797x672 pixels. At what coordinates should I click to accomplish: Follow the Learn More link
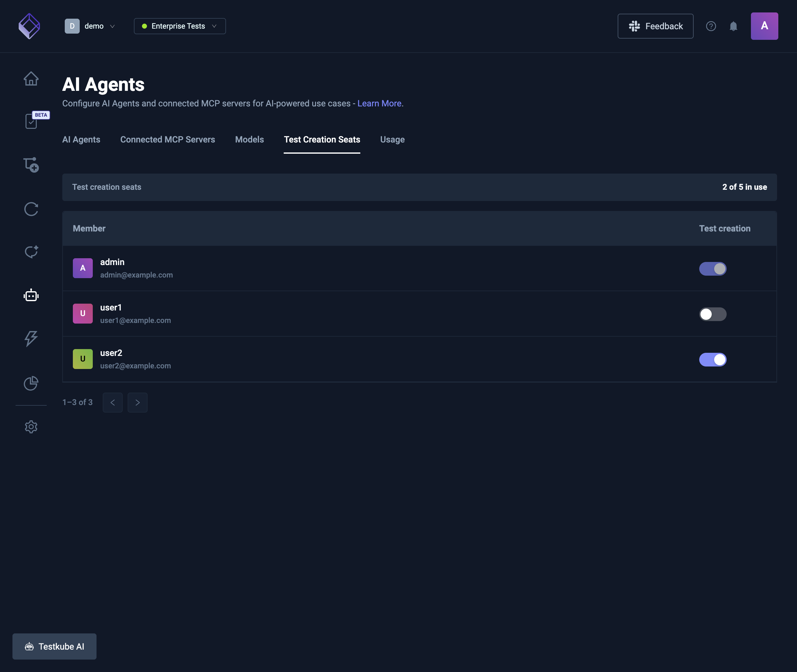pos(379,103)
